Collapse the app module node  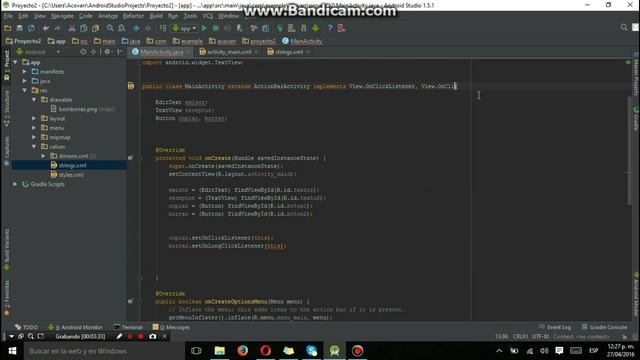click(x=16, y=62)
